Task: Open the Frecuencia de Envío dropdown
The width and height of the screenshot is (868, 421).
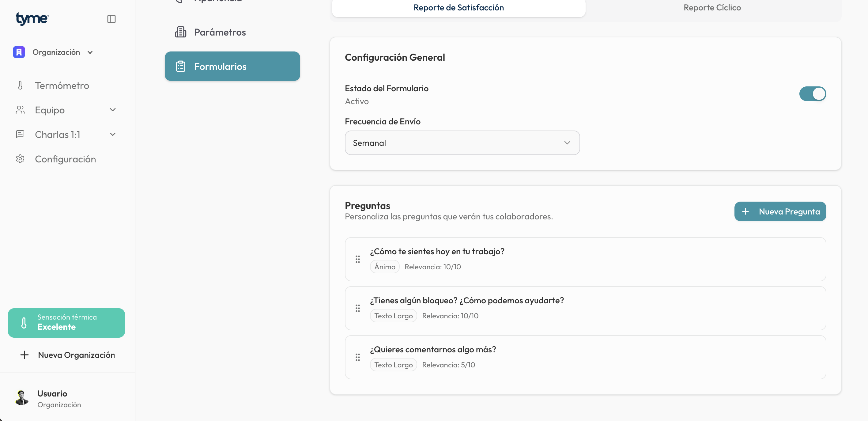Action: coord(462,142)
